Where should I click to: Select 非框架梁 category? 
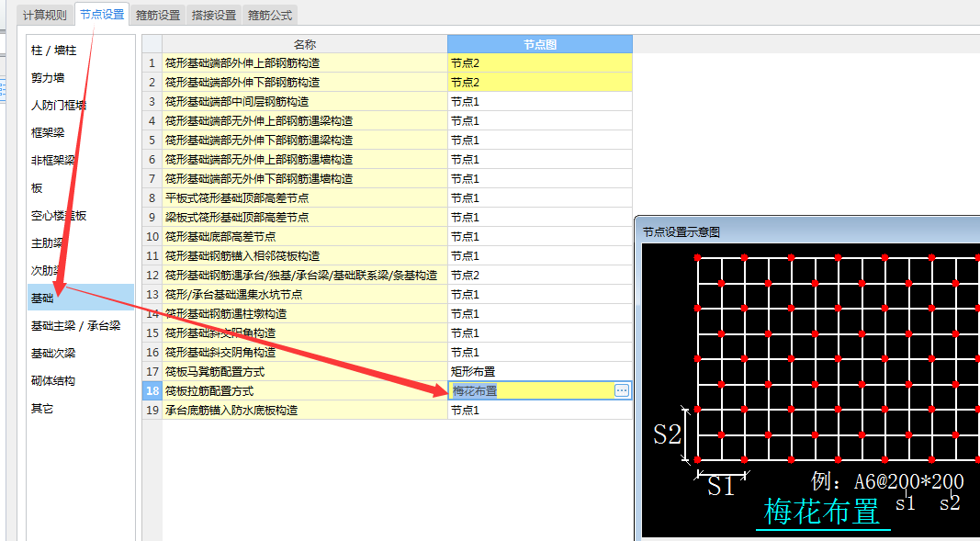click(x=81, y=161)
